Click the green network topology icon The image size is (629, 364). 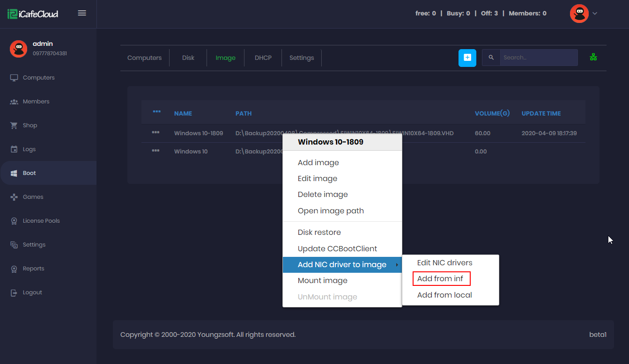pos(593,57)
